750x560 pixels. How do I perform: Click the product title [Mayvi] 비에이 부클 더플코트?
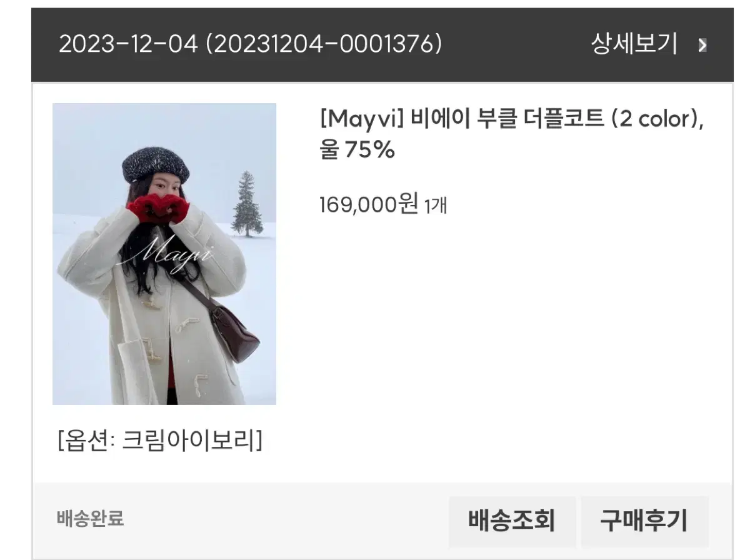461,119
